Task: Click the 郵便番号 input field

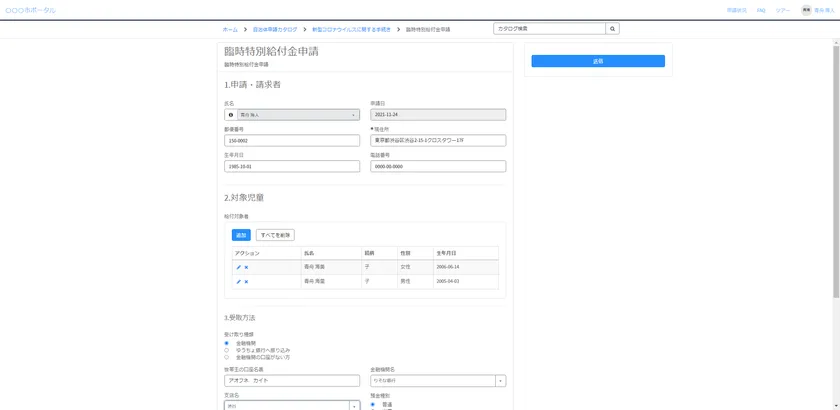Action: click(292, 141)
